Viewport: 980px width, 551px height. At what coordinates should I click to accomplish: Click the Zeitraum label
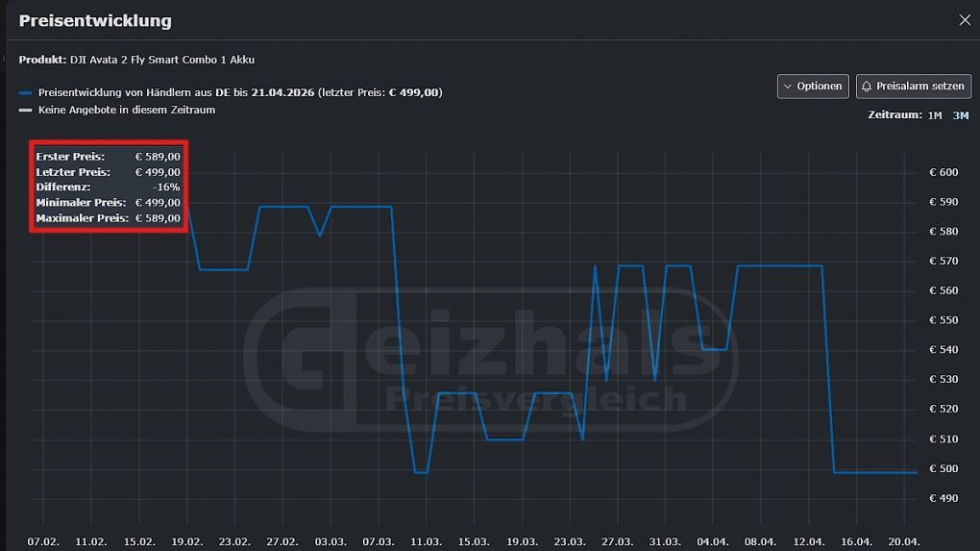tap(894, 115)
